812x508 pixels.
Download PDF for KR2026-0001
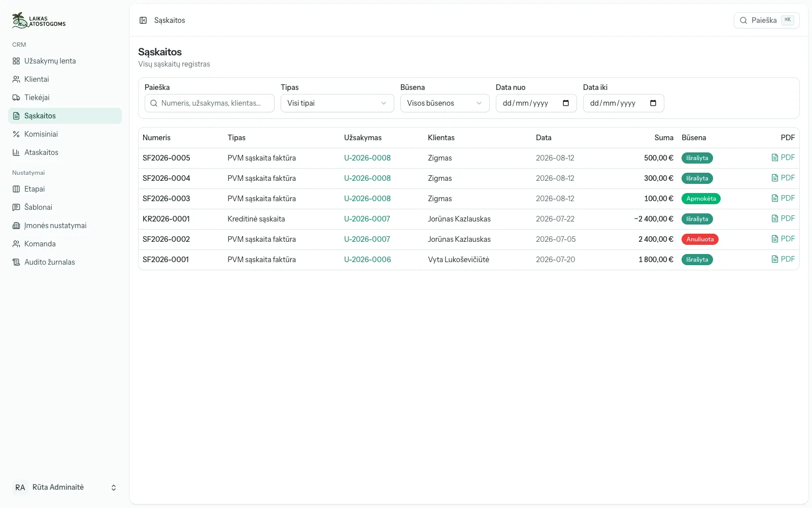[783, 218]
